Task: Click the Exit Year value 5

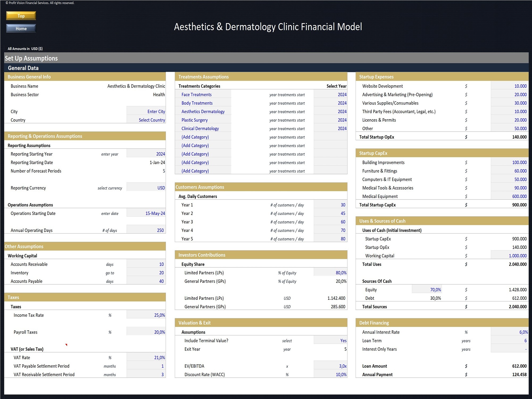Action: (345, 349)
